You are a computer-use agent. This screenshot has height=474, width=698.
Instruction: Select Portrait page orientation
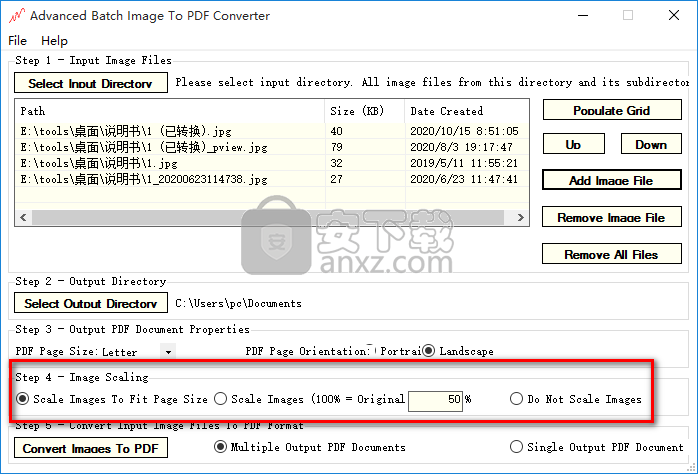point(371,351)
